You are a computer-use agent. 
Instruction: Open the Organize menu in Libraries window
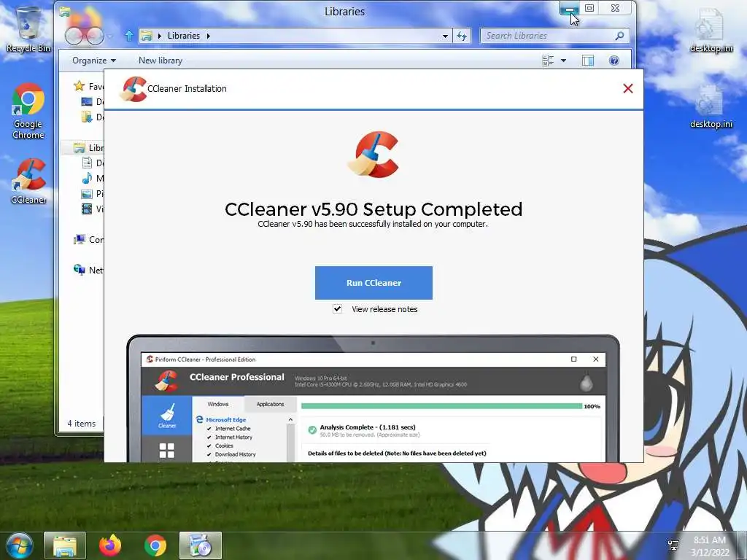click(94, 61)
